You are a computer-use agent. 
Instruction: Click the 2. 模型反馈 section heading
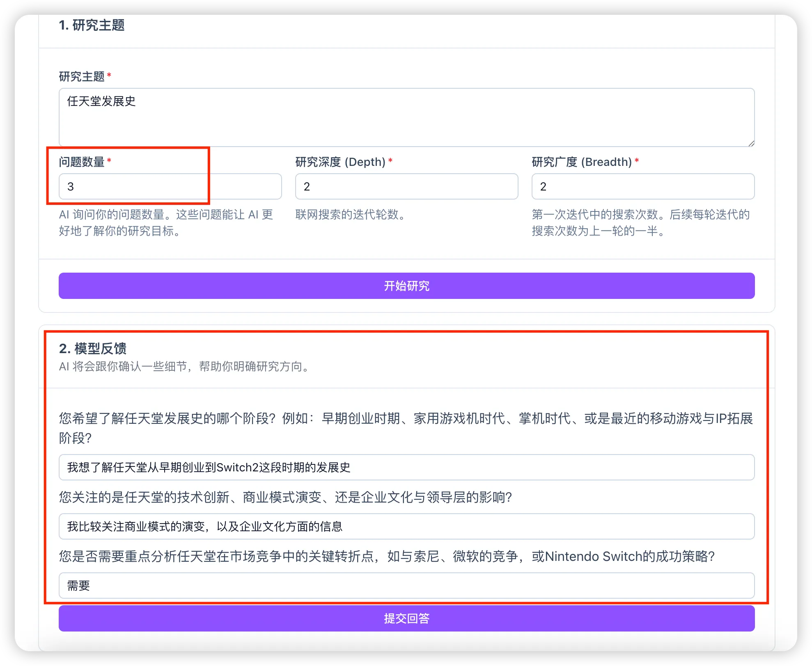pyautogui.click(x=93, y=349)
